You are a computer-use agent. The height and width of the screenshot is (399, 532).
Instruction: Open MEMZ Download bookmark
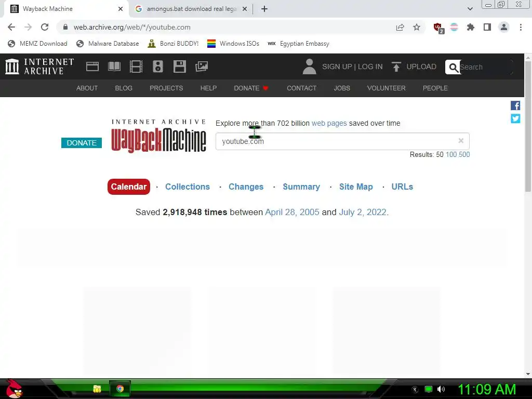[37, 44]
